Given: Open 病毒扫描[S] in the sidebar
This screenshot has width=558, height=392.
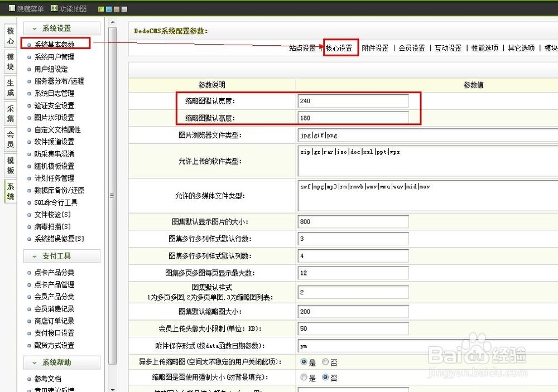Looking at the screenshot, I should coord(52,226).
